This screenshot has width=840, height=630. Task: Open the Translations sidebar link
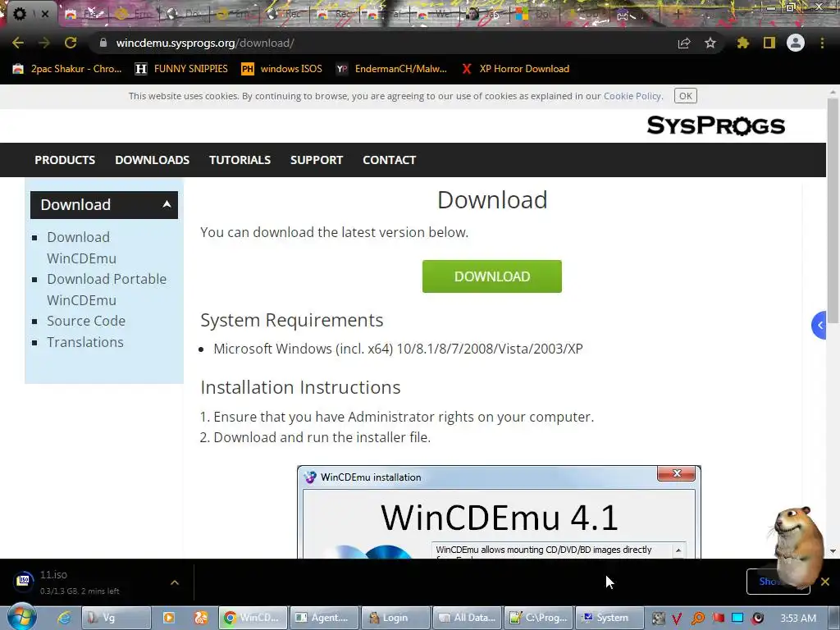(x=85, y=342)
